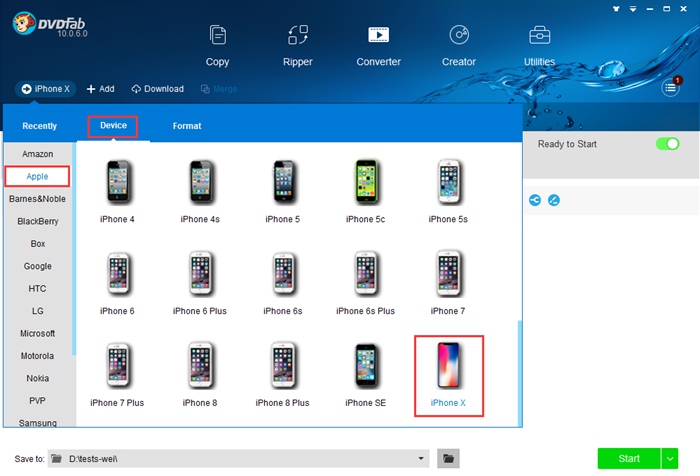Select BlackBerry in the brand list
The width and height of the screenshot is (700, 476).
tap(38, 221)
